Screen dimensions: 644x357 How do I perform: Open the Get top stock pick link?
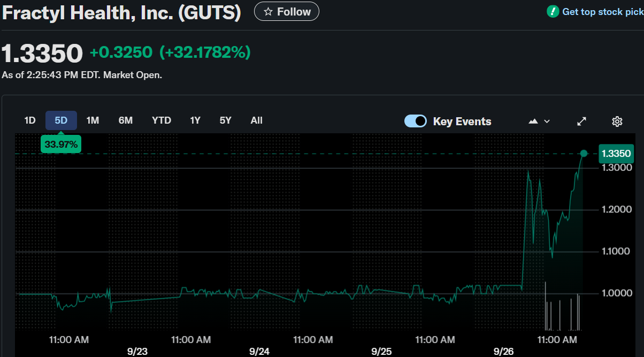tap(603, 12)
